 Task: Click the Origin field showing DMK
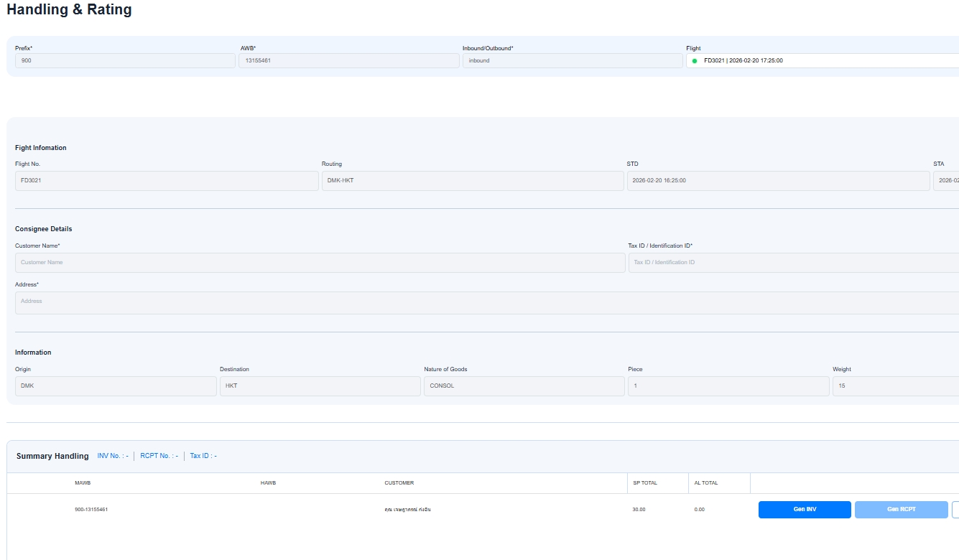pos(116,386)
